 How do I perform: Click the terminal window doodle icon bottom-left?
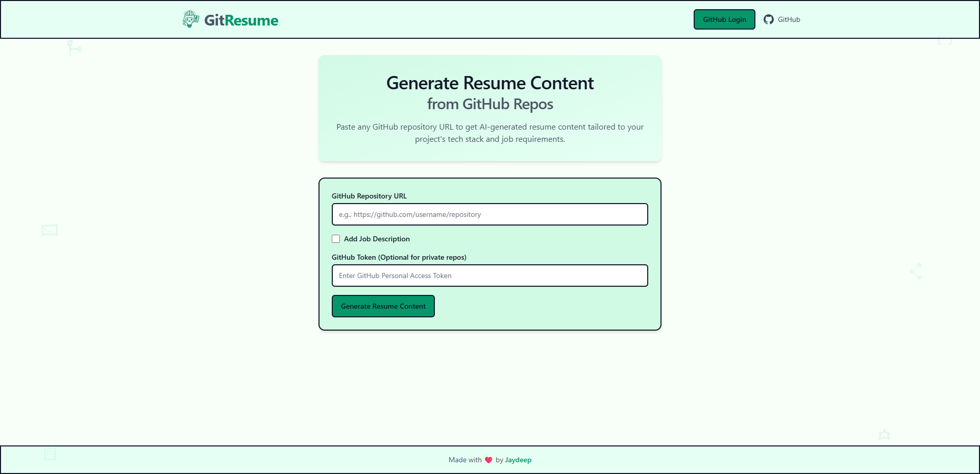pyautogui.click(x=50, y=451)
